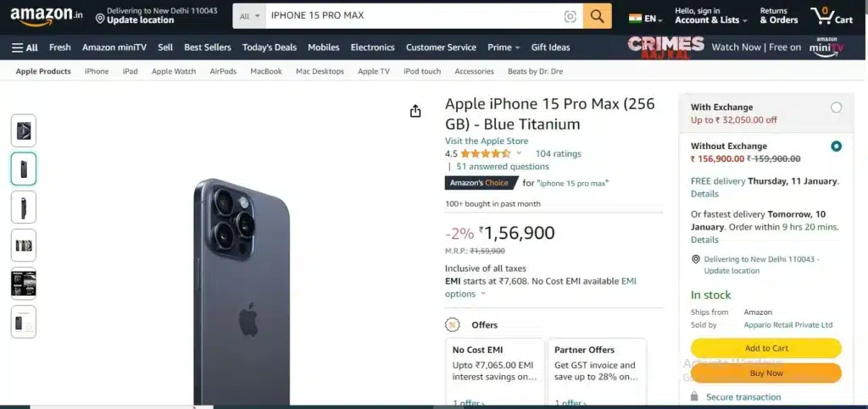Expand the star rating breakdown chevron

point(520,153)
